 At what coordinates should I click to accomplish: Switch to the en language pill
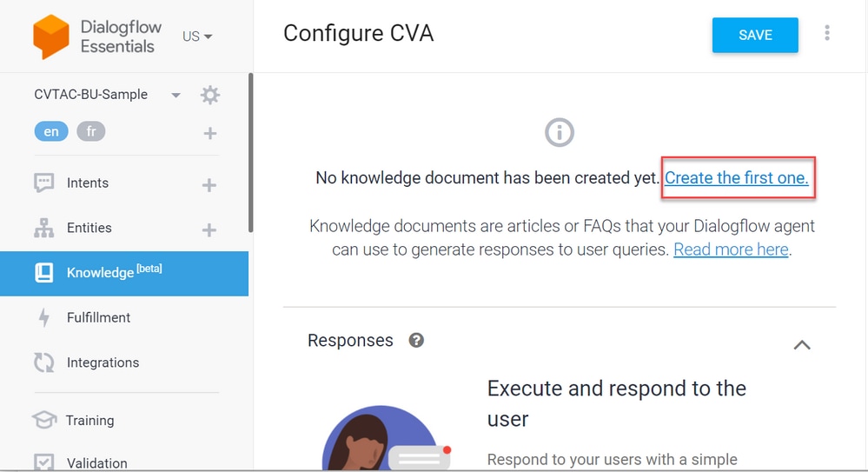(x=51, y=131)
